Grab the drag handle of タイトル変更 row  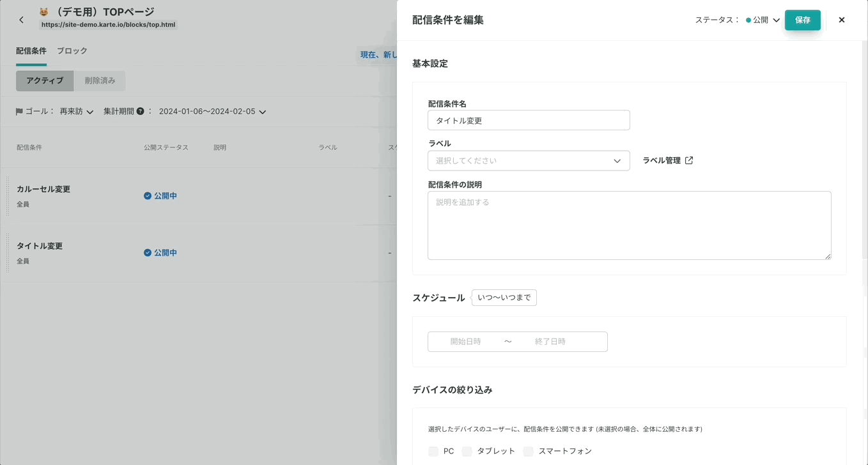pyautogui.click(x=8, y=253)
